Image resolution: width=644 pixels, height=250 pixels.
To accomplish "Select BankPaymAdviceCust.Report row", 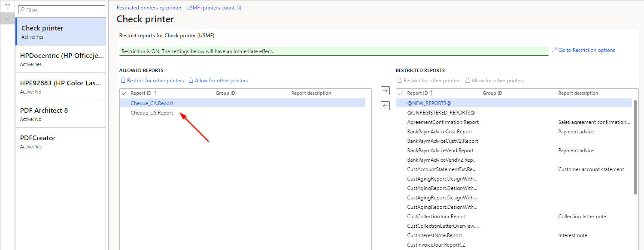I will [514, 132].
